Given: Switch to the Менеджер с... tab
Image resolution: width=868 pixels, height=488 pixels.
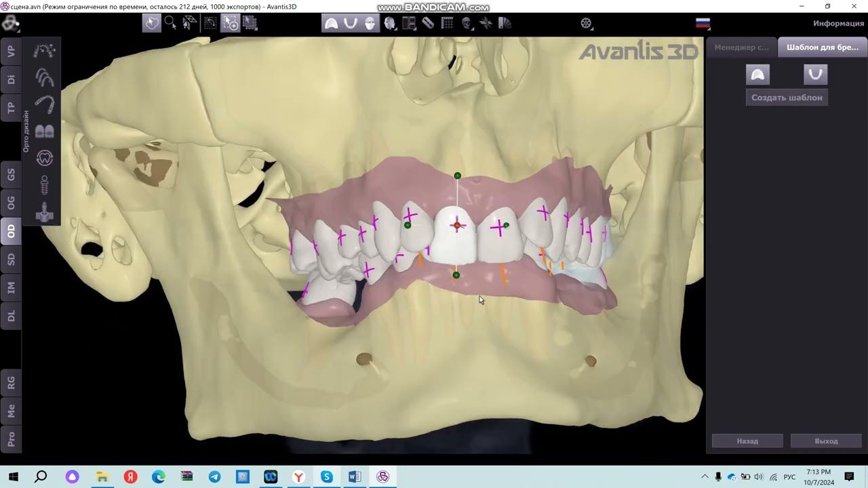Looking at the screenshot, I should tap(741, 47).
